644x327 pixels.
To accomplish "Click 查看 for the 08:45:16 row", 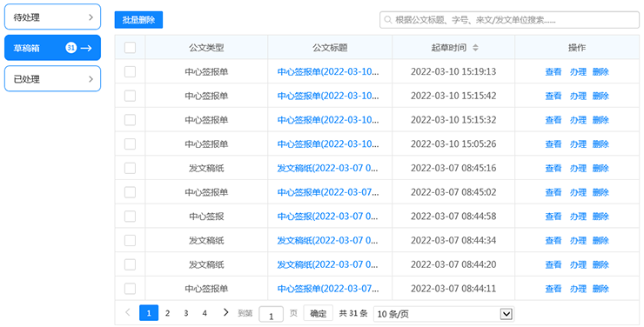I will [553, 168].
